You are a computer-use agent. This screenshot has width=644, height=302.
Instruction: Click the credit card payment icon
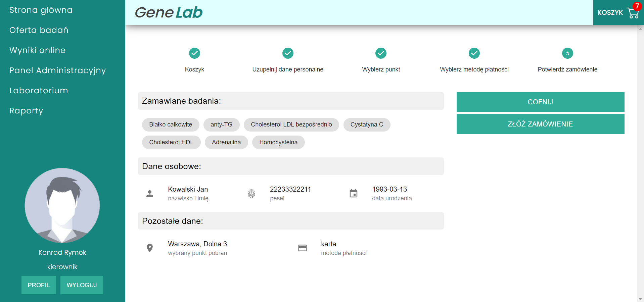(x=303, y=248)
